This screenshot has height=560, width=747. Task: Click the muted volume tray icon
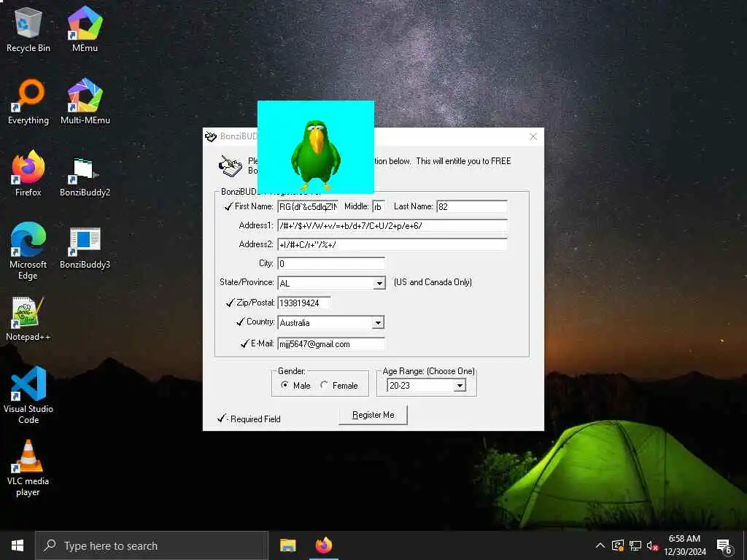point(652,545)
